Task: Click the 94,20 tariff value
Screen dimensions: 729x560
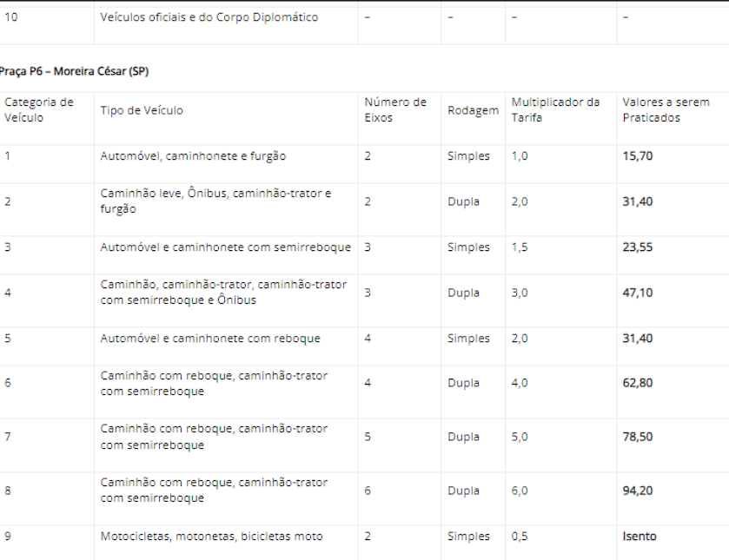Action: click(x=638, y=491)
